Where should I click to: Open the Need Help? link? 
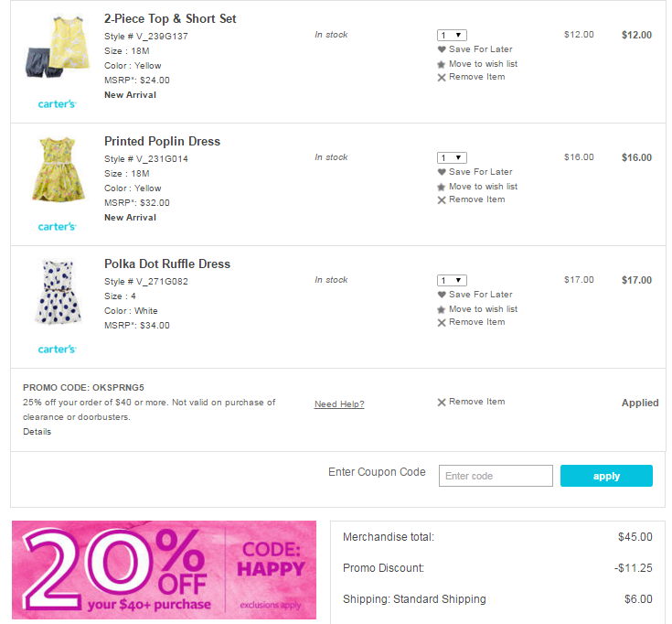pyautogui.click(x=339, y=404)
